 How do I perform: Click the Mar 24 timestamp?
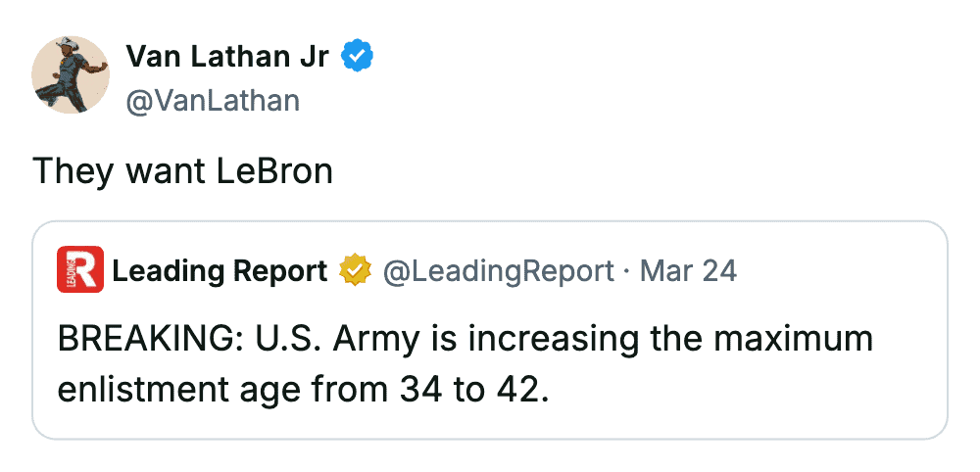tap(688, 271)
